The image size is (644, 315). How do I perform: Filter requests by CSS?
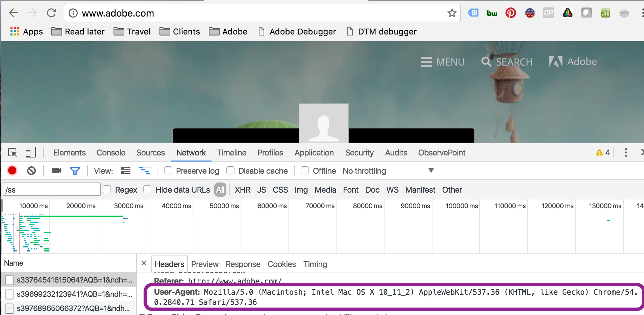[x=280, y=190]
